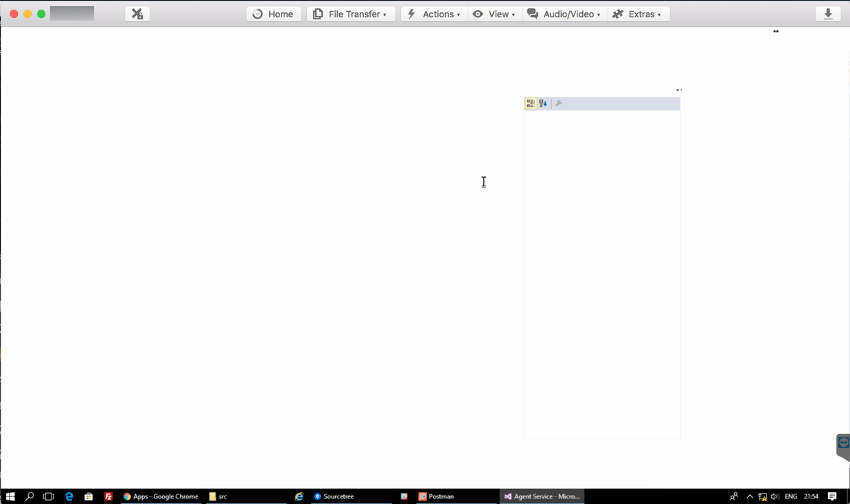Switch to Postman in the taskbar
This screenshot has height=504, width=850.
(437, 496)
